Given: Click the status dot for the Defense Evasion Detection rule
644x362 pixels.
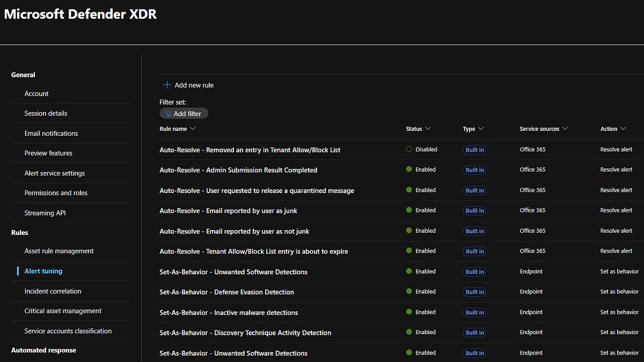Looking at the screenshot, I should click(409, 292).
